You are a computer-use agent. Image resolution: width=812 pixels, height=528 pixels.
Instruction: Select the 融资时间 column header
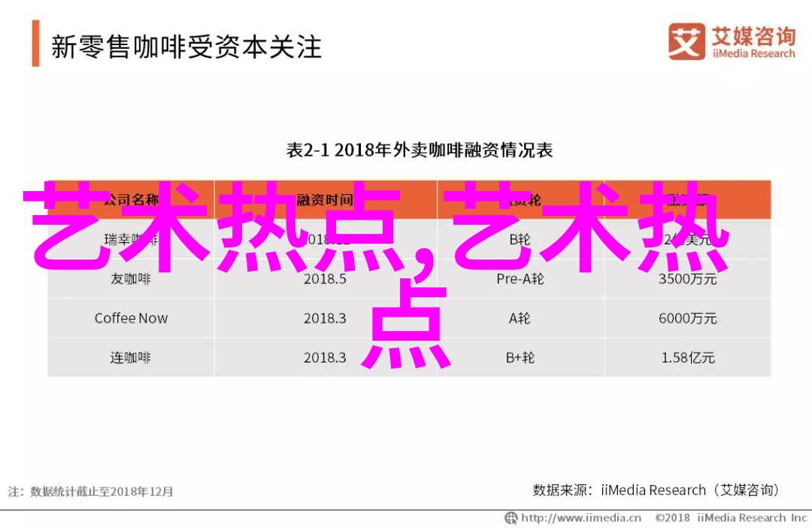pyautogui.click(x=325, y=199)
